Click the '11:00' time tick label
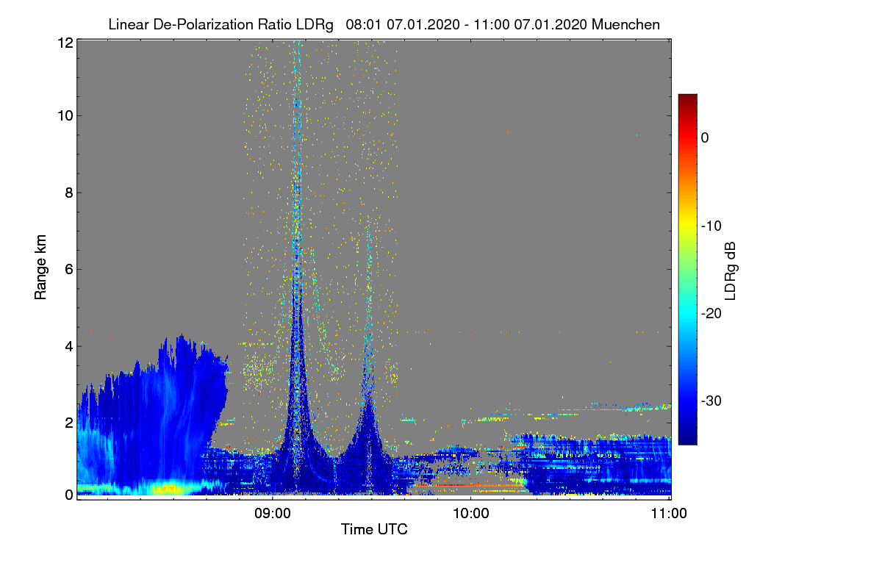 point(670,513)
